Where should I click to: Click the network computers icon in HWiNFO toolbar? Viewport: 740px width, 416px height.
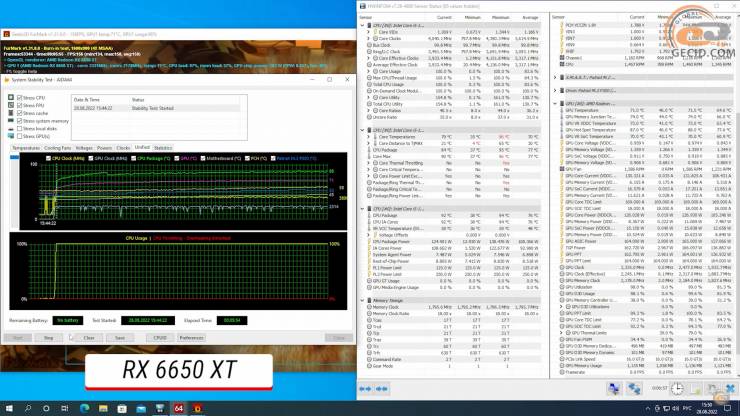pyautogui.click(x=614, y=389)
